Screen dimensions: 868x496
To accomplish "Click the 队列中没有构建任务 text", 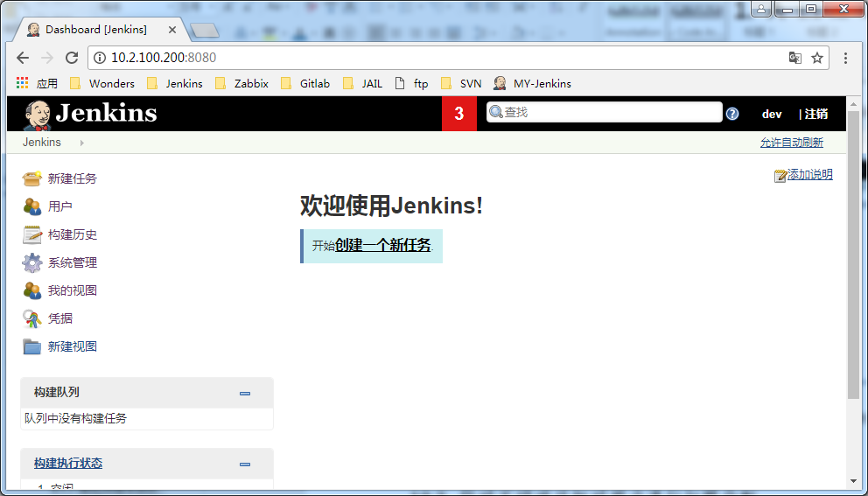I will [76, 418].
